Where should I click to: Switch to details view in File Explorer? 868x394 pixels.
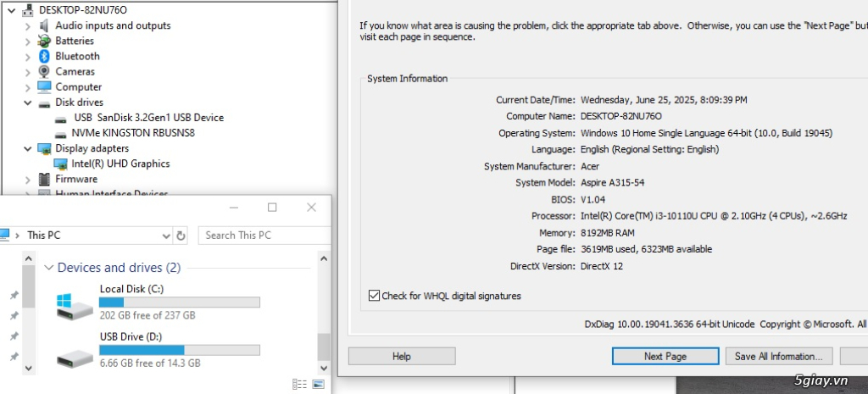click(299, 384)
